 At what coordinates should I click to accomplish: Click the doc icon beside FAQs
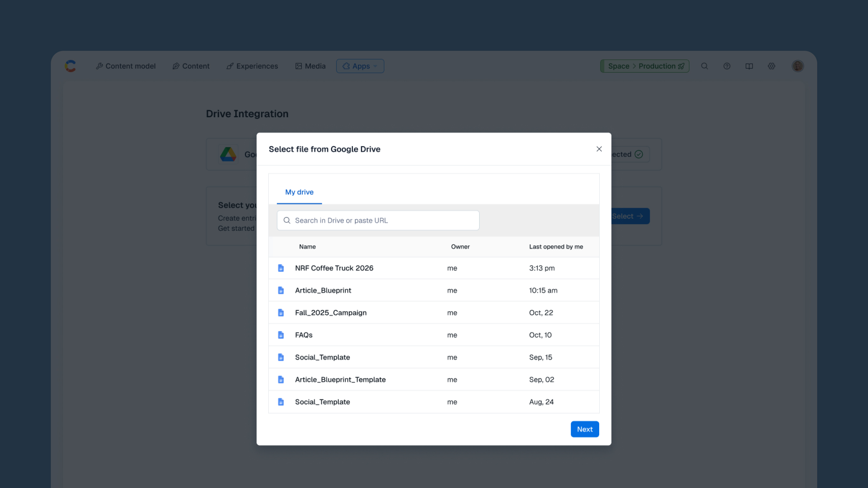[x=281, y=335]
